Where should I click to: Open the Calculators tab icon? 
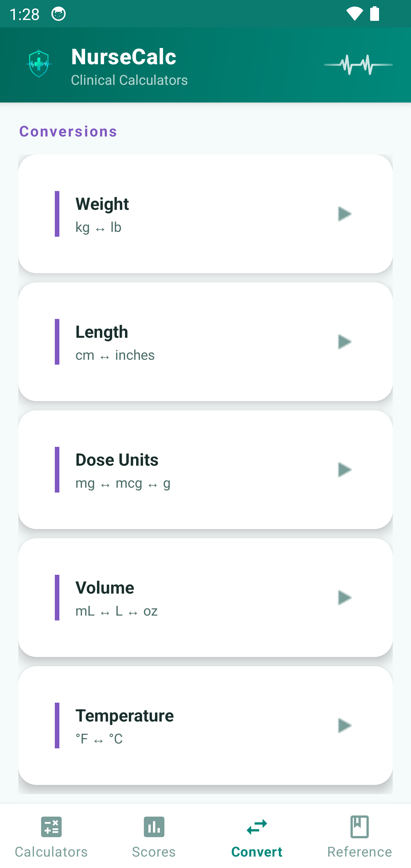(51, 827)
